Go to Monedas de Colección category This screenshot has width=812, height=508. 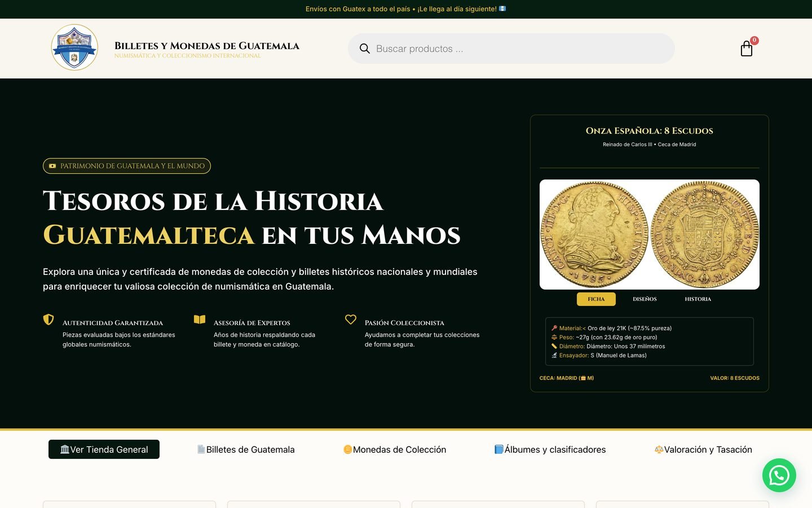pyautogui.click(x=395, y=449)
